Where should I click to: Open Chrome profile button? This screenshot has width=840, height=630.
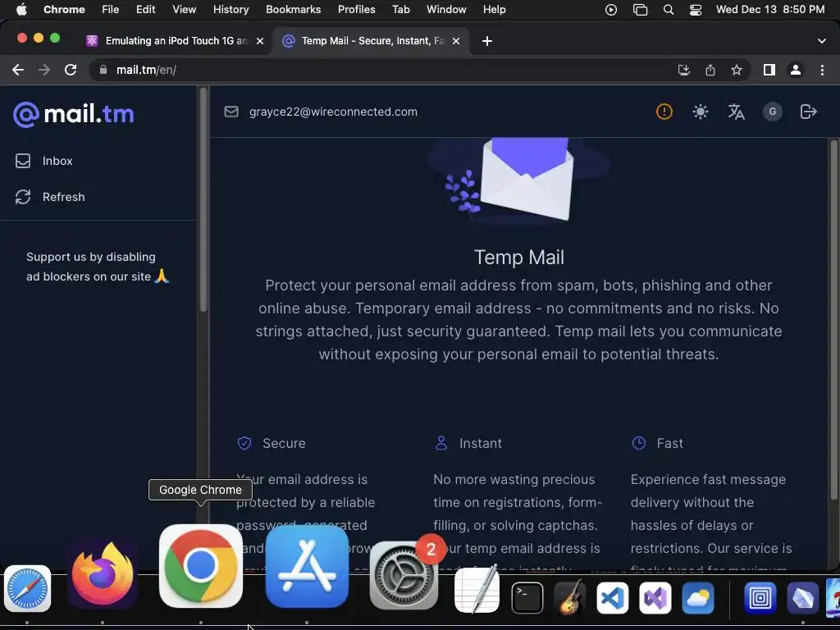[796, 70]
